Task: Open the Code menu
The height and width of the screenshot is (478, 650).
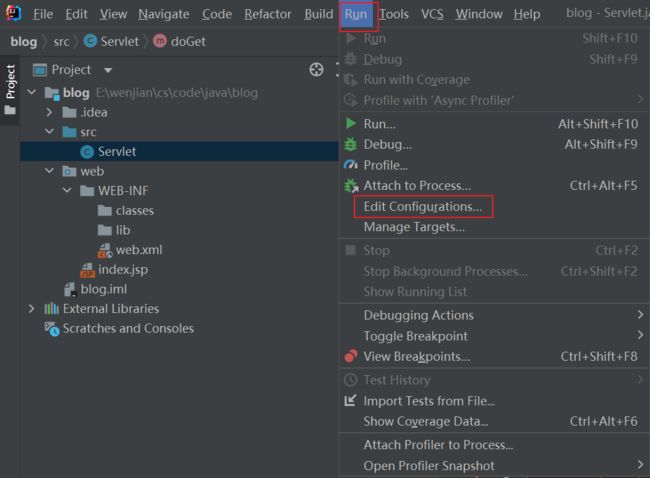Action: pos(216,14)
